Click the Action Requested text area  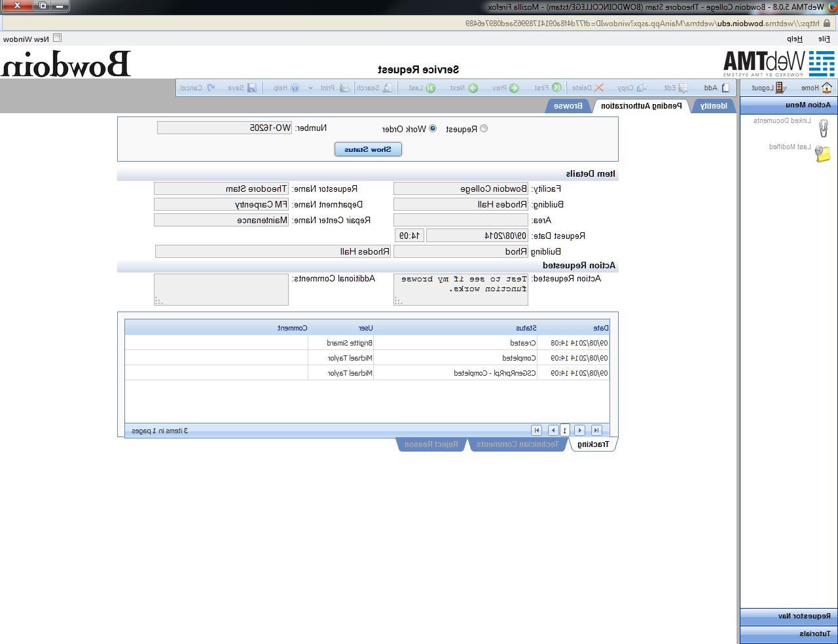pyautogui.click(x=461, y=289)
